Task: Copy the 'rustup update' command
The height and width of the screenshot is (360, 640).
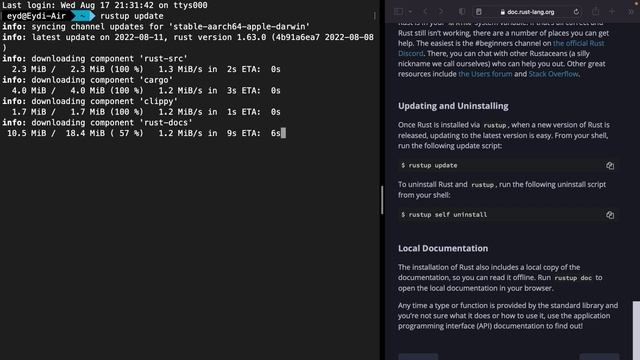Action: [x=610, y=166]
